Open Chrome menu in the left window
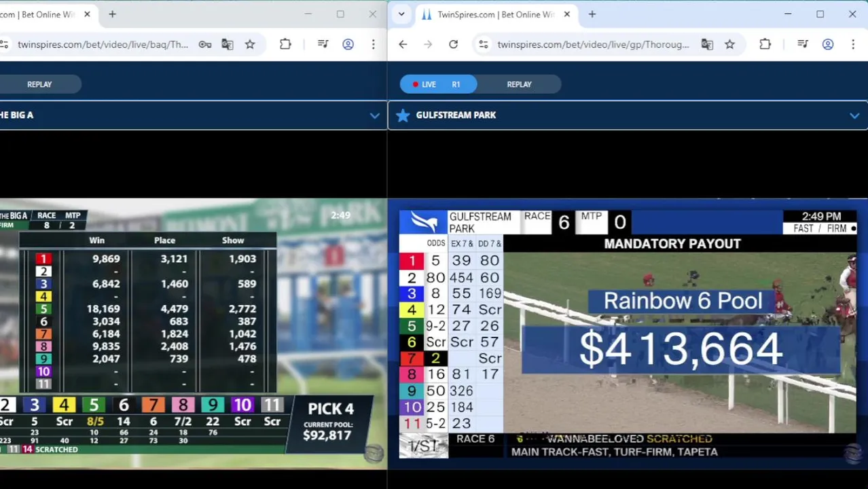 [x=373, y=44]
